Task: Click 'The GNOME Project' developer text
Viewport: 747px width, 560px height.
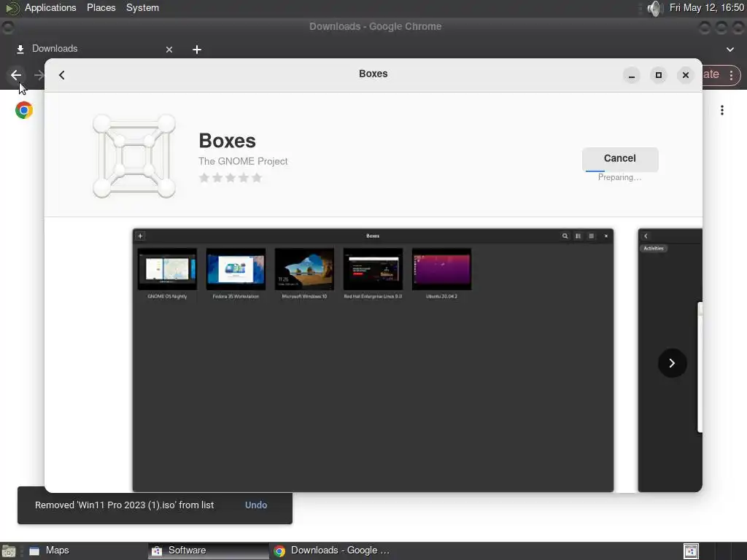Action: pyautogui.click(x=243, y=161)
